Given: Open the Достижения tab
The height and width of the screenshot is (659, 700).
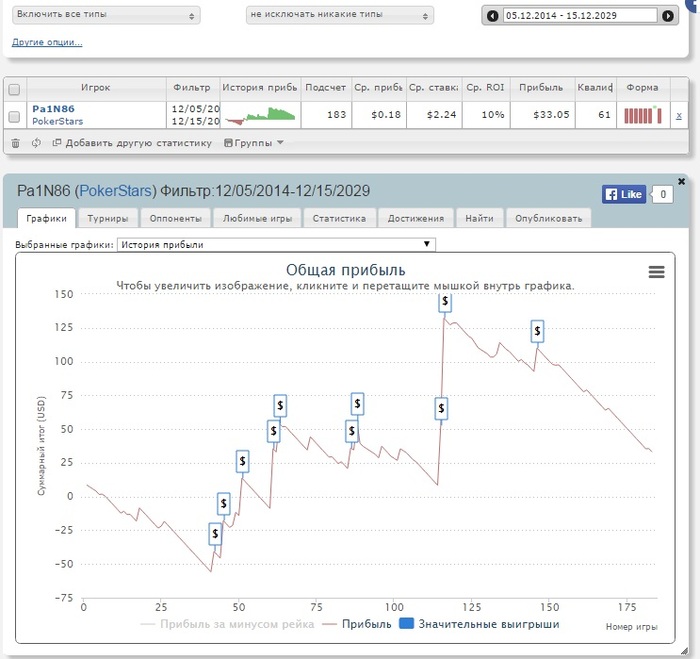Looking at the screenshot, I should pos(416,218).
